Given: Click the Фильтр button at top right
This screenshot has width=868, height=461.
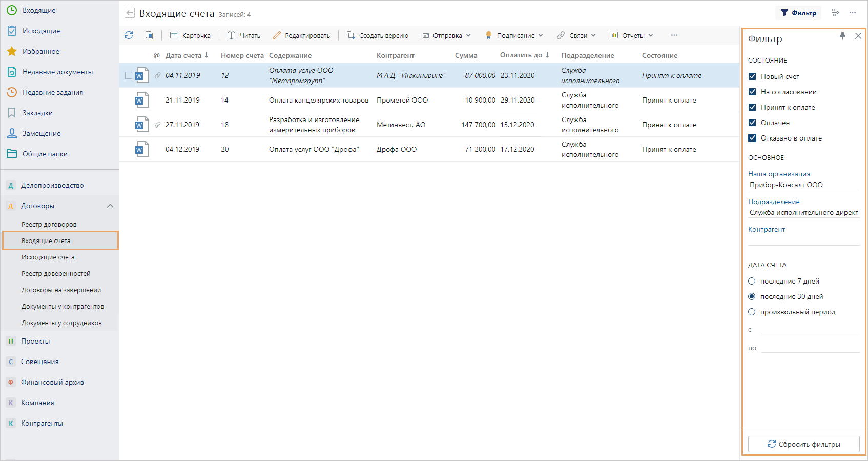Looking at the screenshot, I should click(x=798, y=13).
